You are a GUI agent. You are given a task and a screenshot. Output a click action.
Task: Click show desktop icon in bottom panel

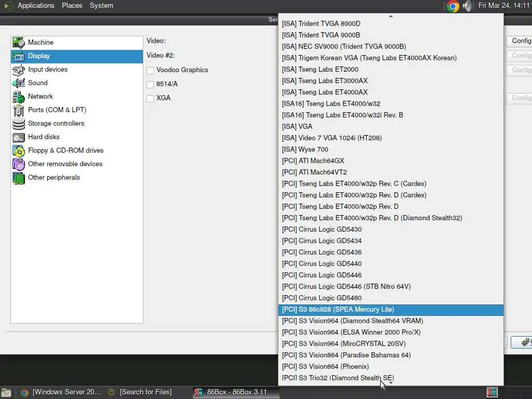click(6, 393)
